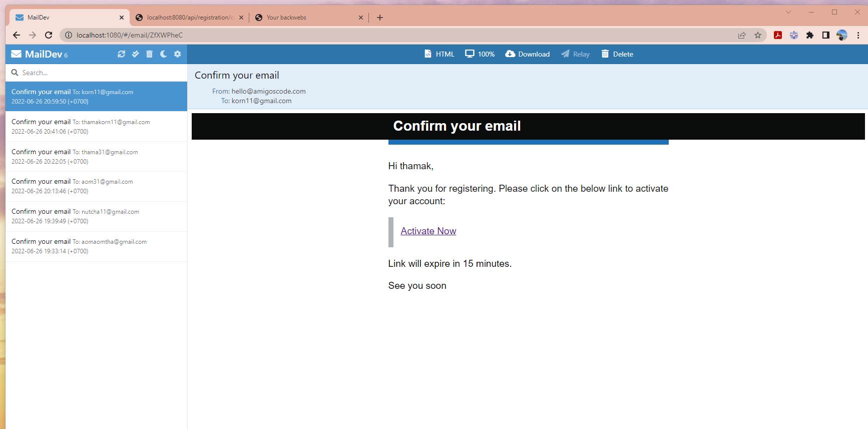868x429 pixels.
Task: Switch to the Your backwebs tab
Action: (x=305, y=18)
